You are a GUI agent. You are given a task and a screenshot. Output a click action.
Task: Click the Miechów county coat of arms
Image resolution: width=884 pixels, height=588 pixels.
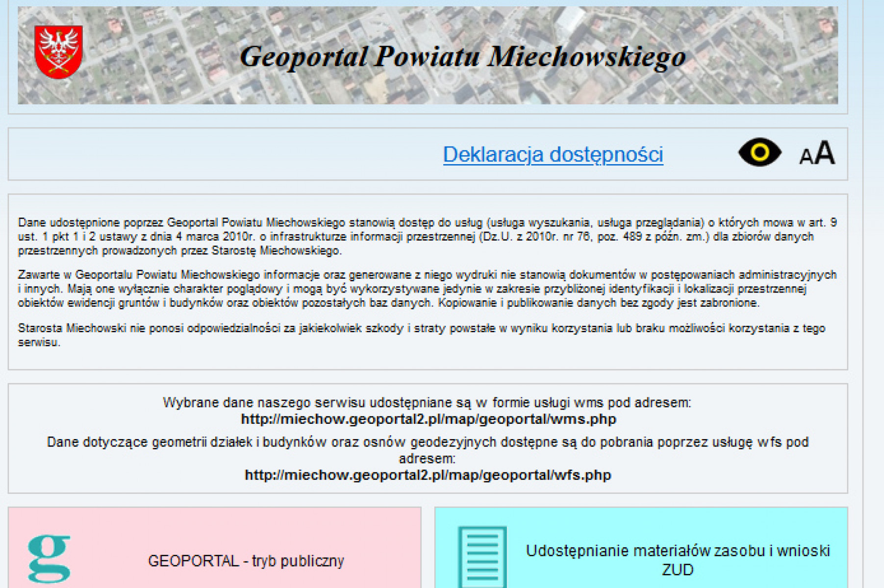pos(58,52)
